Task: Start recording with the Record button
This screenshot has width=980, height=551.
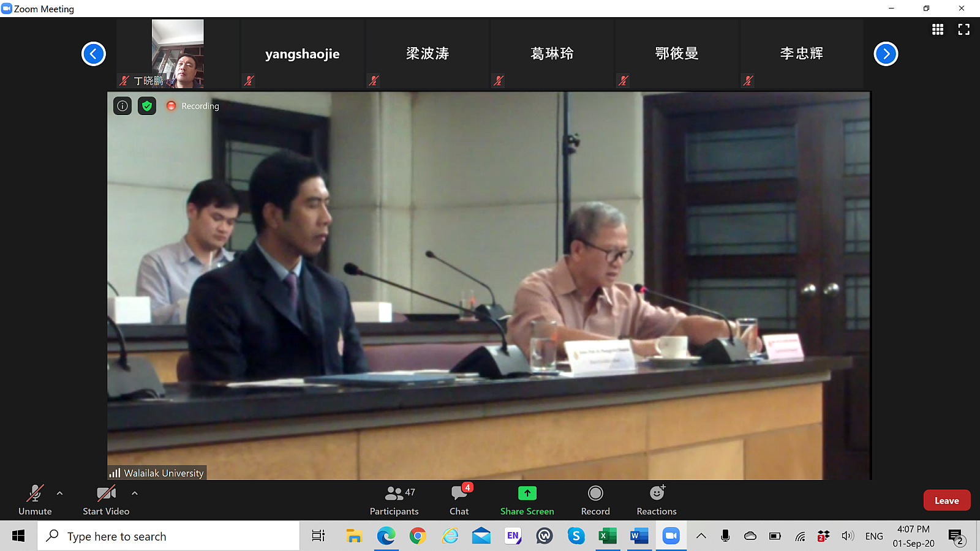Action: [x=595, y=500]
